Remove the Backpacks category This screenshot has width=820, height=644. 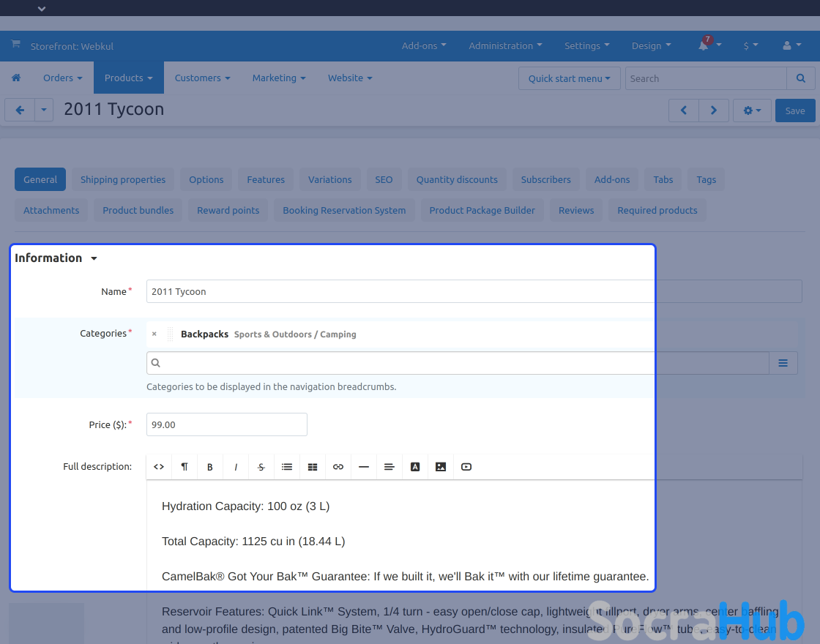[x=154, y=334]
